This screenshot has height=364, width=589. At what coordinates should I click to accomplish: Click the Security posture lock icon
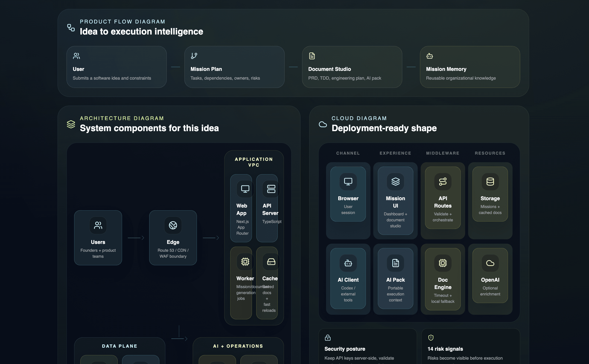click(328, 338)
